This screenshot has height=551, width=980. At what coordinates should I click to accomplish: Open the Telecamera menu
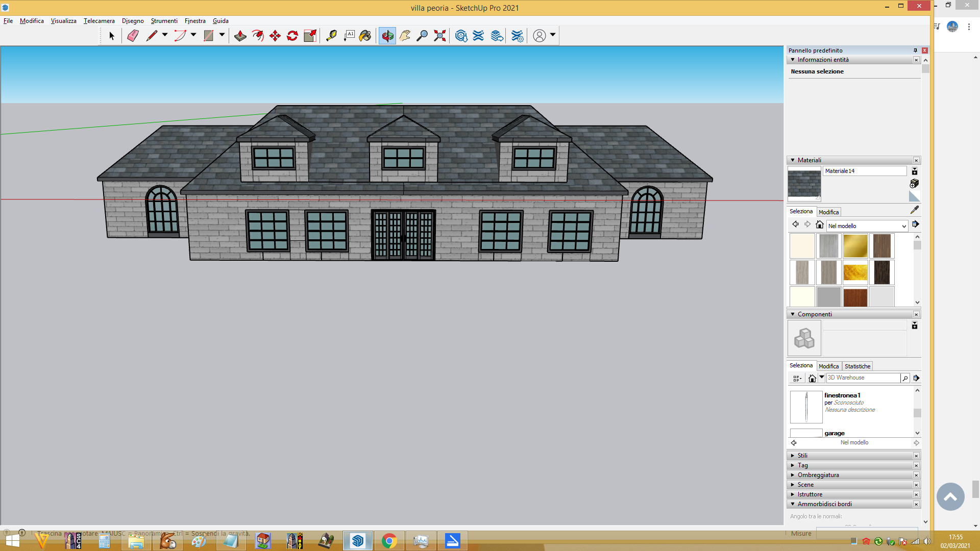pyautogui.click(x=99, y=21)
